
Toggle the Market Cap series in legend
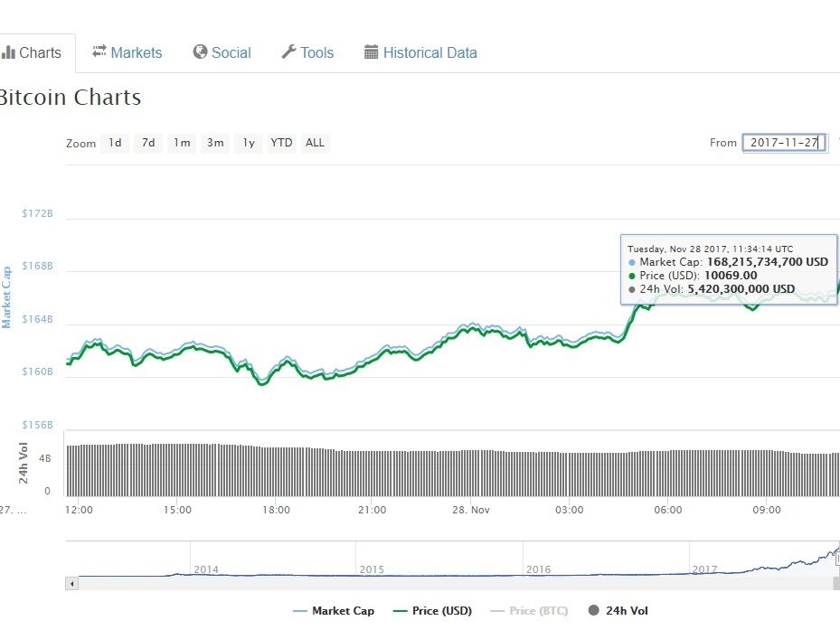pos(334,611)
